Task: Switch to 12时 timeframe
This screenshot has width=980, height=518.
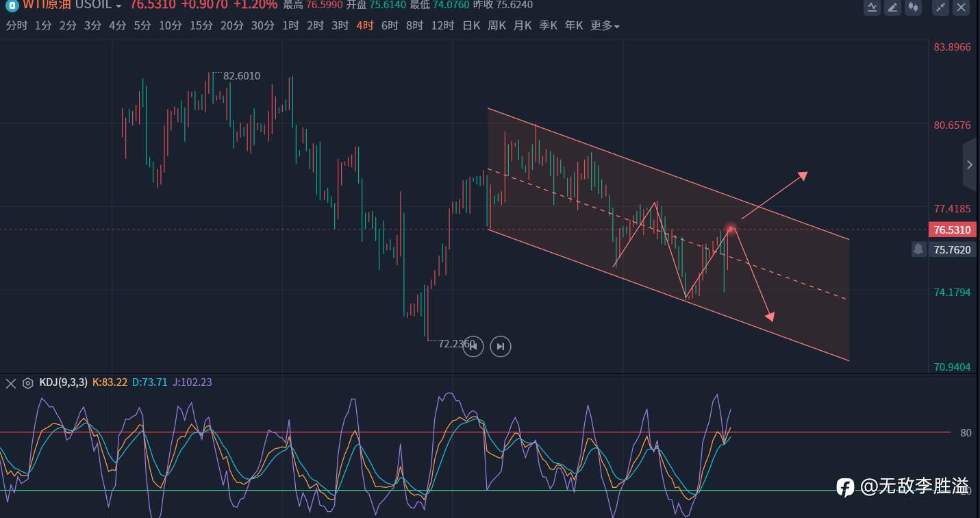Action: pos(442,26)
